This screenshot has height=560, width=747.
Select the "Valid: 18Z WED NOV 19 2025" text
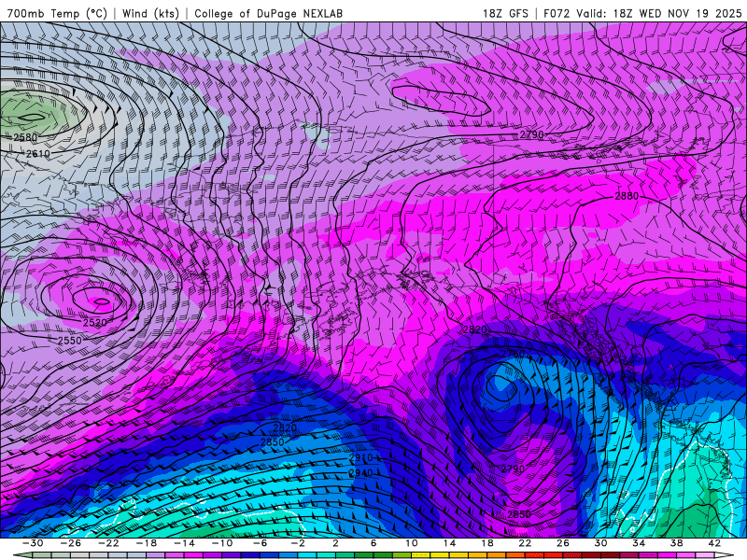659,13
